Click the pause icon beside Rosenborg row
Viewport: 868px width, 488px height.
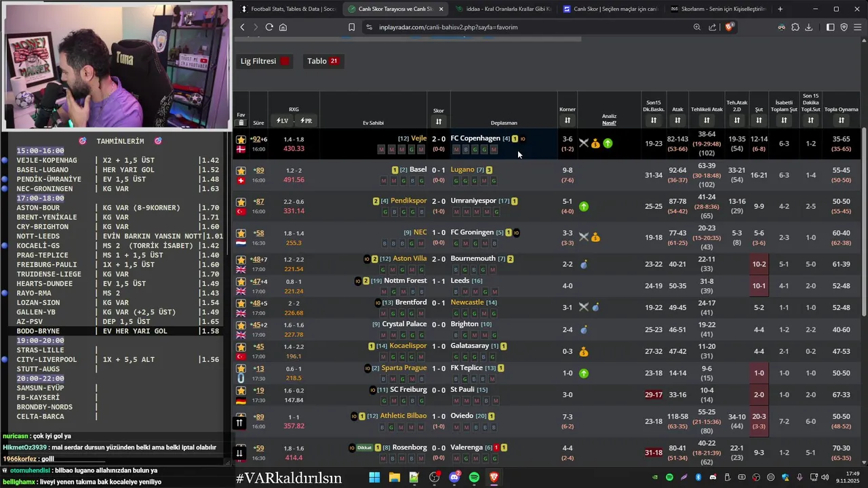tap(239, 453)
